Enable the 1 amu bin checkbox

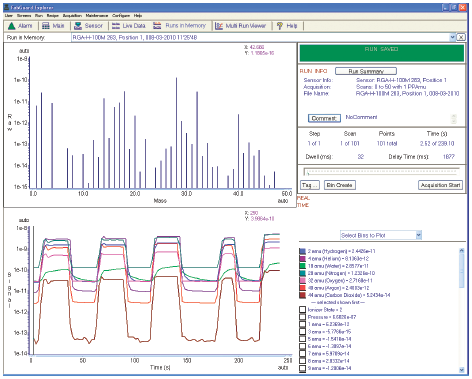pyautogui.click(x=302, y=324)
